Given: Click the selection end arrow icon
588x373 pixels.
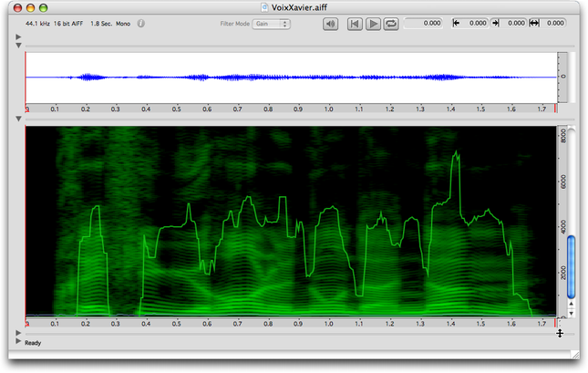Looking at the screenshot, I should click(x=495, y=24).
